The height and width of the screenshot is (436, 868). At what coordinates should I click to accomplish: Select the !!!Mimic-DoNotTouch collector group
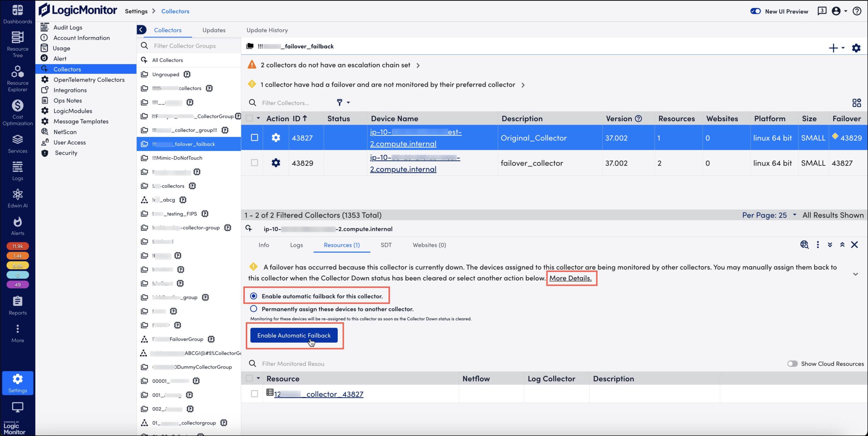tap(189, 158)
